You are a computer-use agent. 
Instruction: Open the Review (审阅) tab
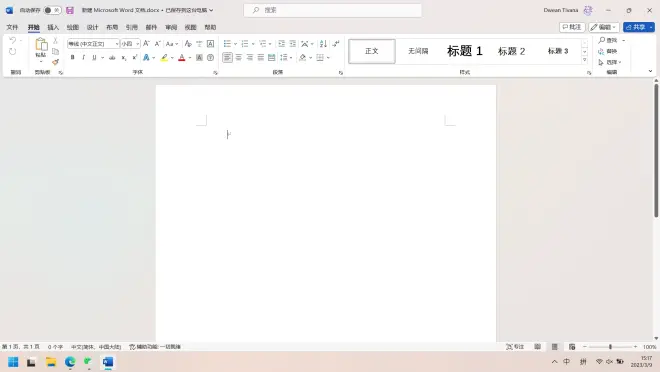click(171, 27)
